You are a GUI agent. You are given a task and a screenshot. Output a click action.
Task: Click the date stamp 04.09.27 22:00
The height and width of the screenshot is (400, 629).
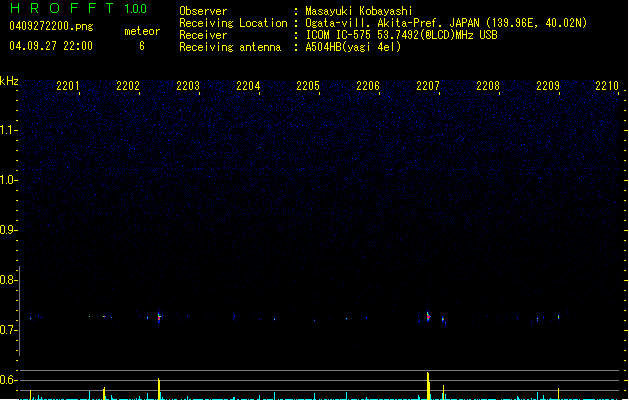[x=51, y=46]
